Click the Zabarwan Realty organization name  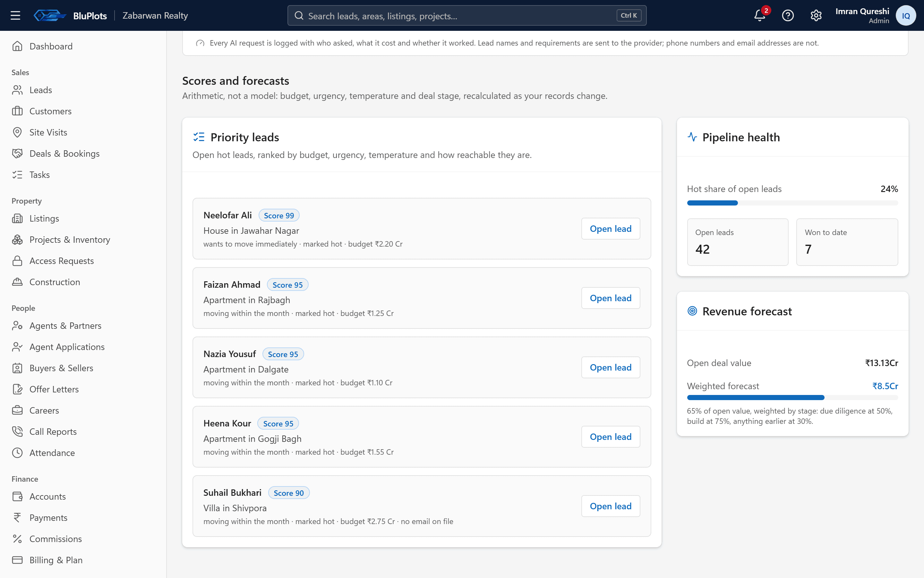tap(155, 15)
